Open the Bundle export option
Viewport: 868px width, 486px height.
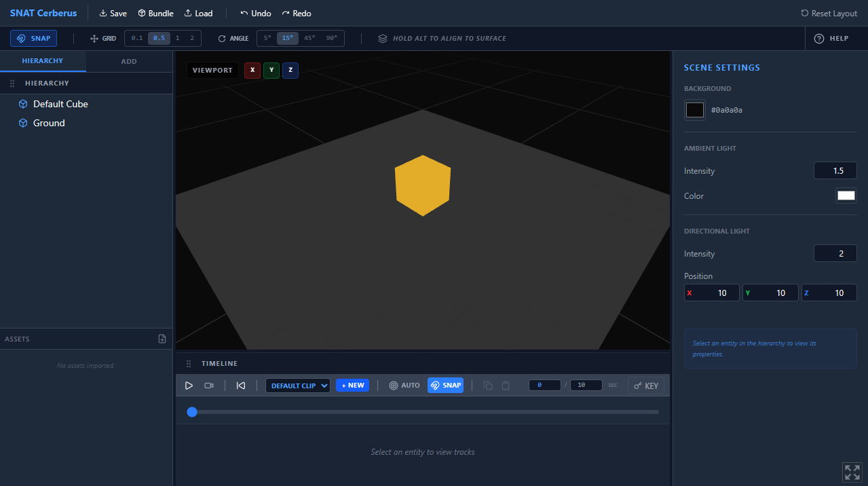[155, 13]
